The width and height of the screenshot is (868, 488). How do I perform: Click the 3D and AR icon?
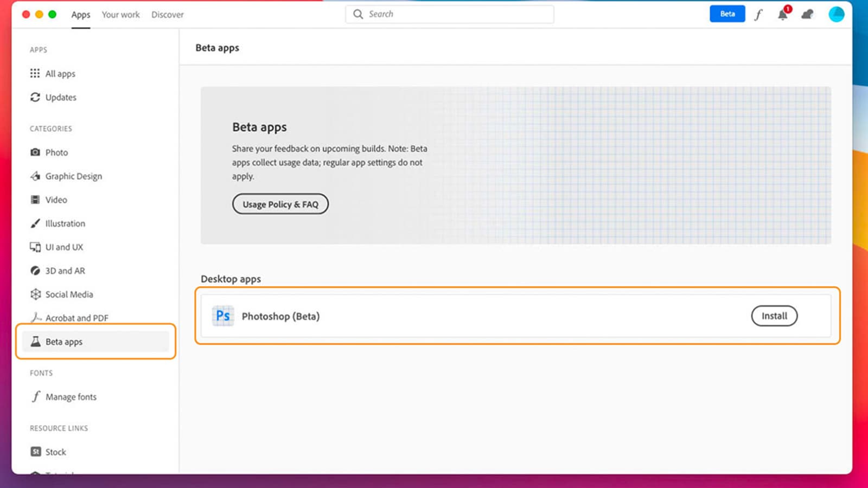pos(35,271)
